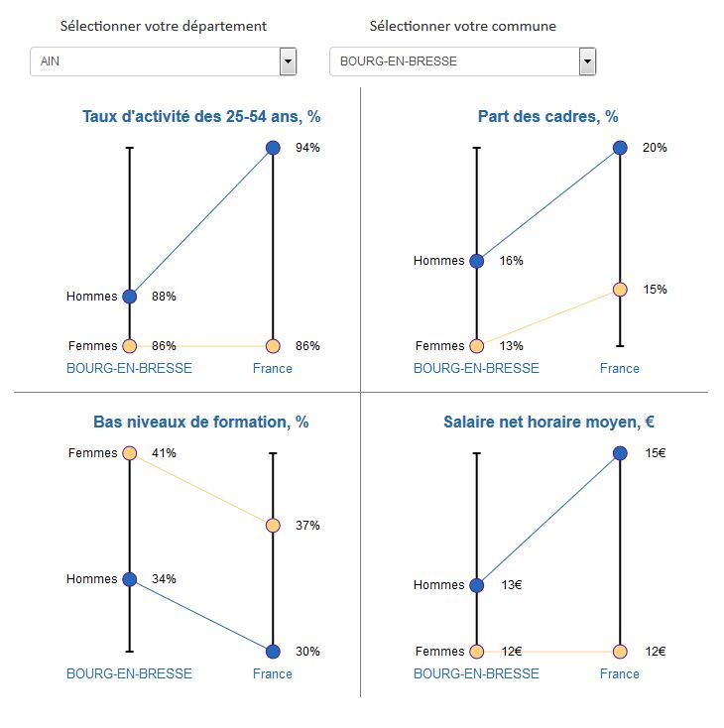Click the Salaire net horaire moyen title
The width and height of the screenshot is (724, 728).
[x=548, y=423]
